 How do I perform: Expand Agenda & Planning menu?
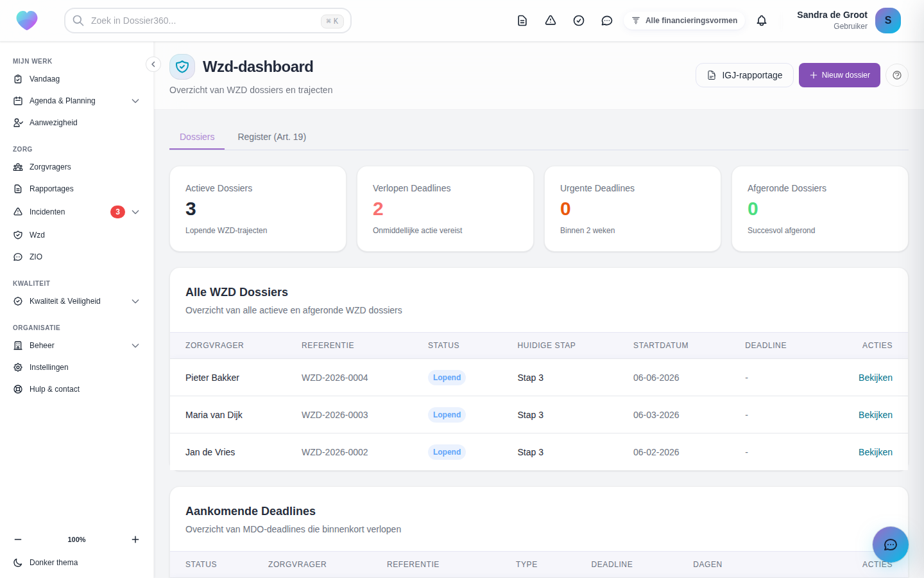tap(77, 101)
